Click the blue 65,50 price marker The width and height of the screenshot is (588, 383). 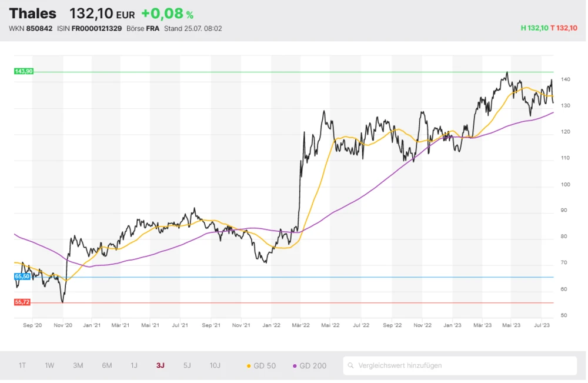pos(22,276)
